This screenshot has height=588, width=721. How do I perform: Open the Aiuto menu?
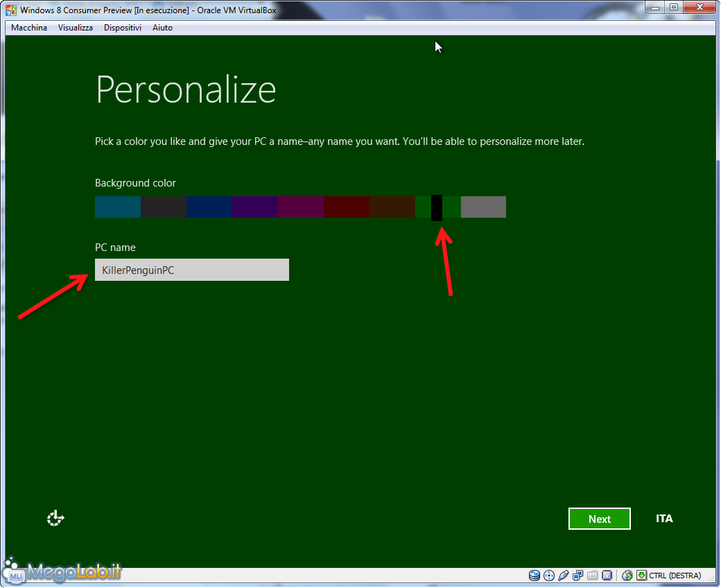pyautogui.click(x=162, y=28)
